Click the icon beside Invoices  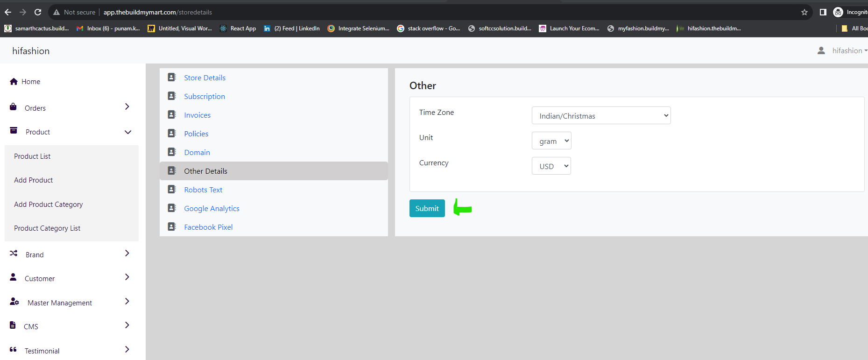(172, 114)
